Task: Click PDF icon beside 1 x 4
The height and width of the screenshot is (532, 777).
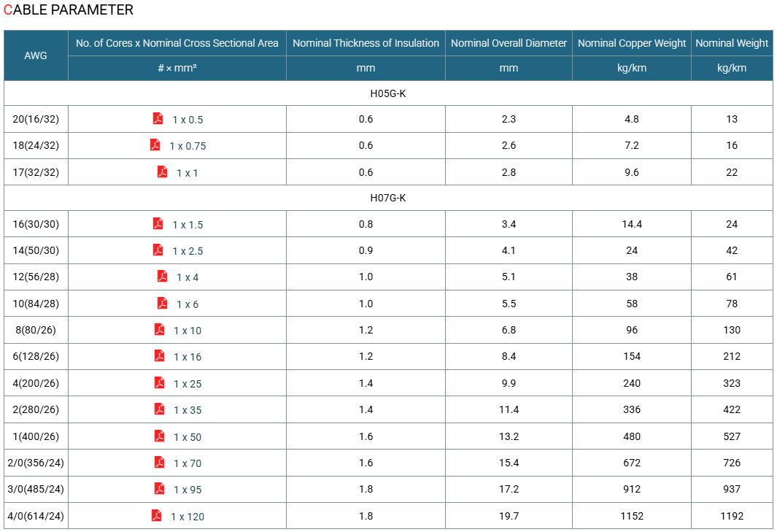Action: 162,276
